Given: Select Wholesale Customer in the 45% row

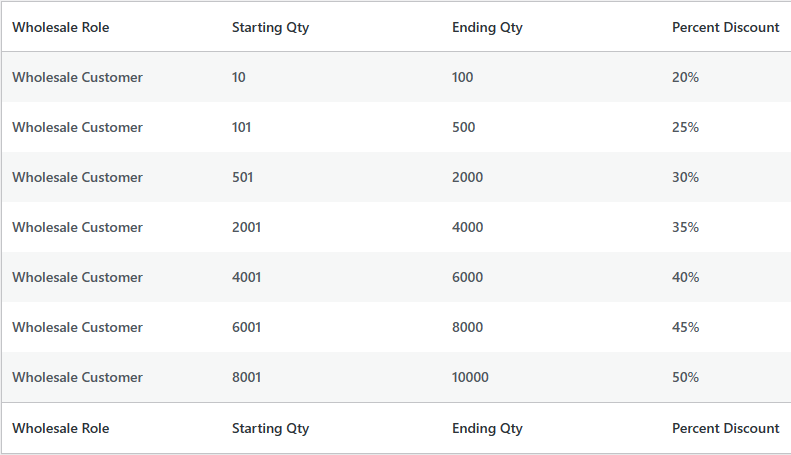Looking at the screenshot, I should pos(77,327).
